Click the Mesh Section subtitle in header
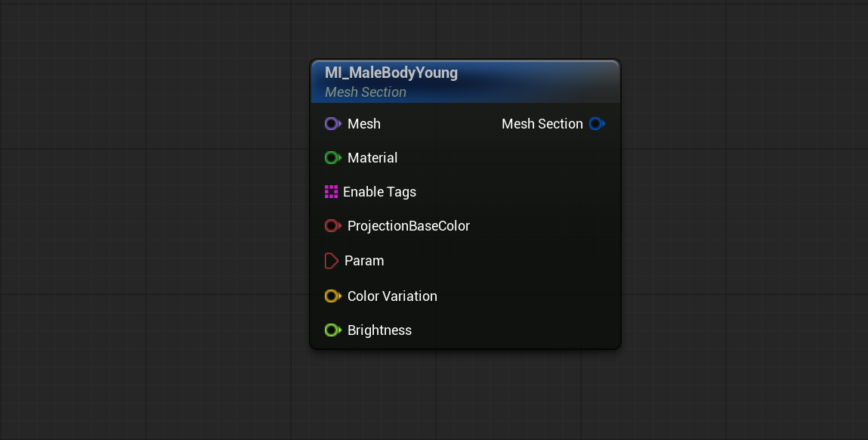Screen dimensions: 868x440 click(366, 92)
